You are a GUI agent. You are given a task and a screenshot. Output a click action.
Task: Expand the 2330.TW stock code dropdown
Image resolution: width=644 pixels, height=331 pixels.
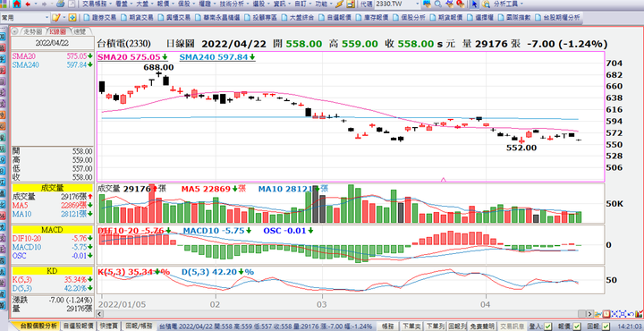tap(418, 4)
